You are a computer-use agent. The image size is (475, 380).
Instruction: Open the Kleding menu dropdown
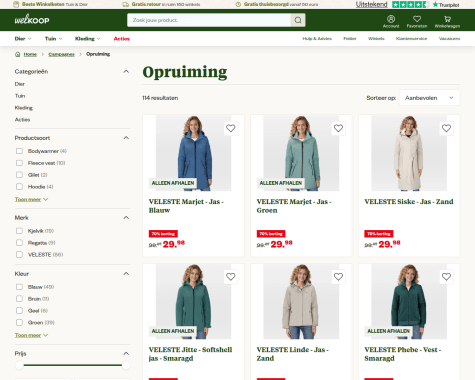click(x=88, y=39)
